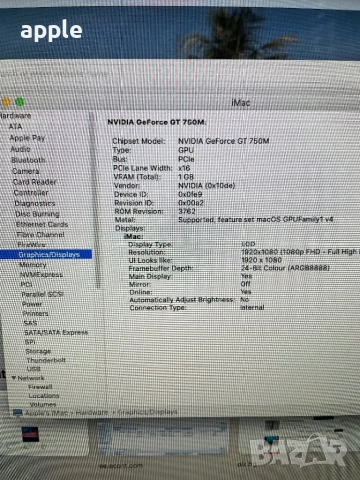
Task: Select Thunderbolt in the sidebar
Action: click(46, 360)
